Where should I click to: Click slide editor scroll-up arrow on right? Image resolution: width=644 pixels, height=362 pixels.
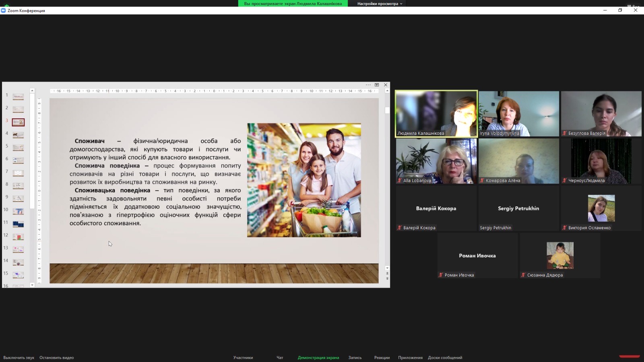[x=387, y=91]
